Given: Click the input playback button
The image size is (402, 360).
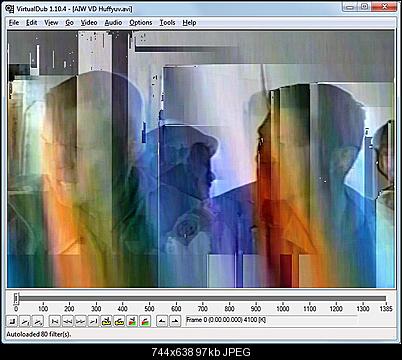Looking at the screenshot, I should [25, 321].
